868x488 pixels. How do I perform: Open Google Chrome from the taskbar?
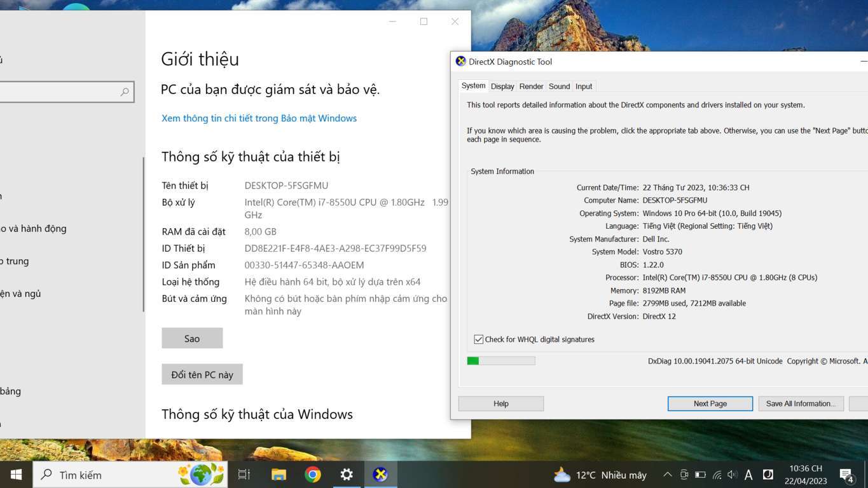pyautogui.click(x=312, y=475)
